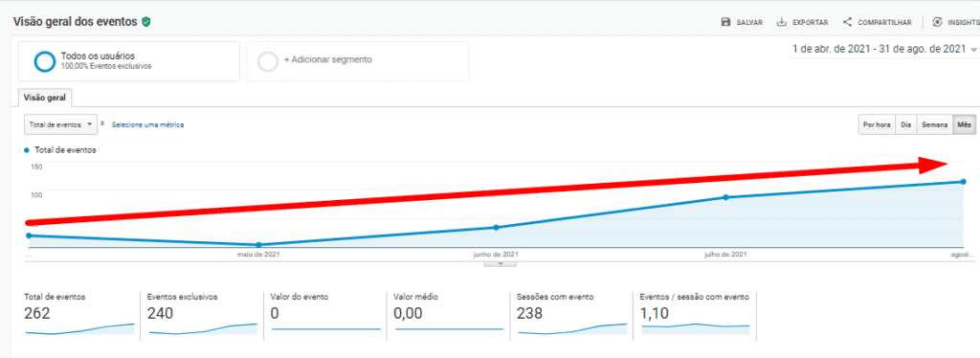Click the Eventos / sessão com evento 1,10 scorecard
The height and width of the screenshot is (358, 980).
[x=695, y=316]
